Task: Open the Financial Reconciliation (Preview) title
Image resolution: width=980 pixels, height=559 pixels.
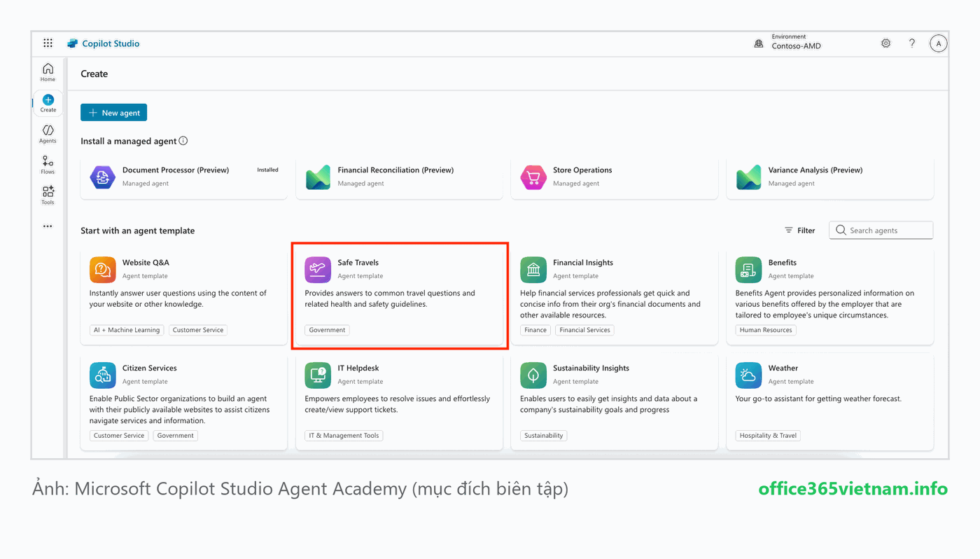Action: [395, 170]
